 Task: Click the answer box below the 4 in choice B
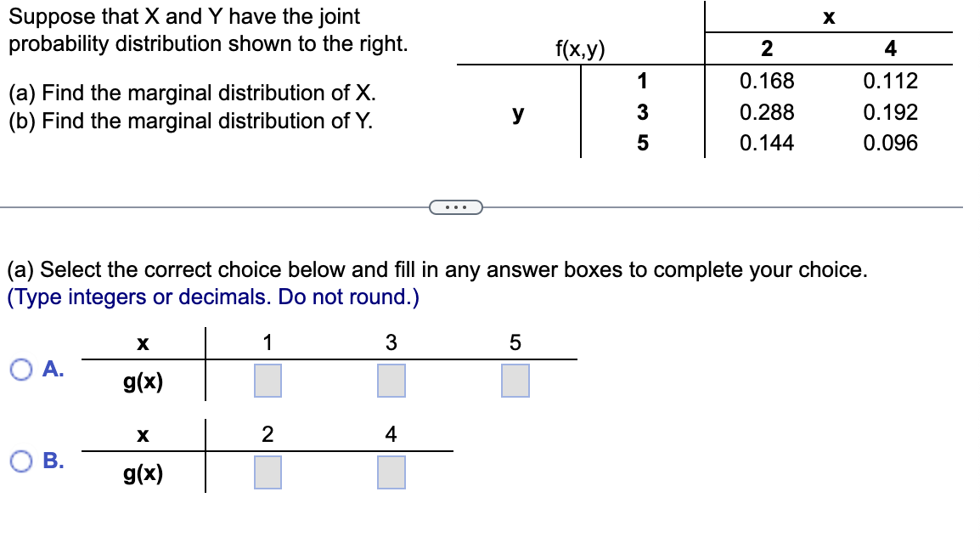(x=390, y=472)
